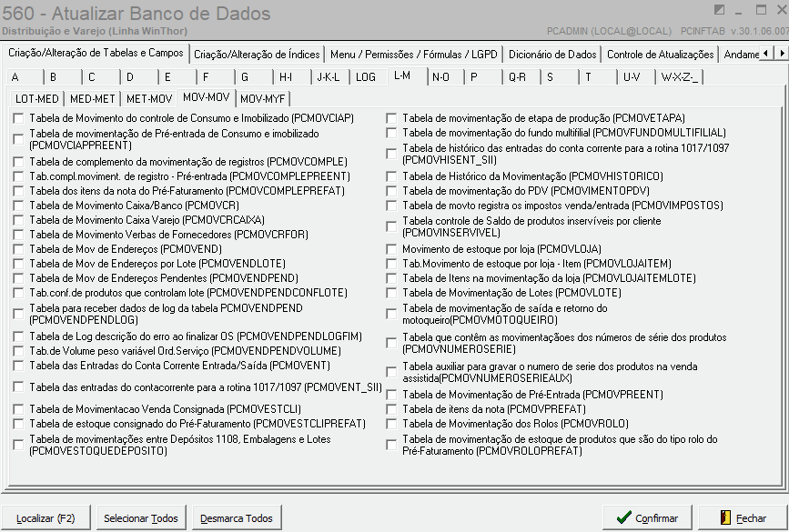
Task: Click the right tab-scroll arrow near Andame
Action: (x=783, y=54)
